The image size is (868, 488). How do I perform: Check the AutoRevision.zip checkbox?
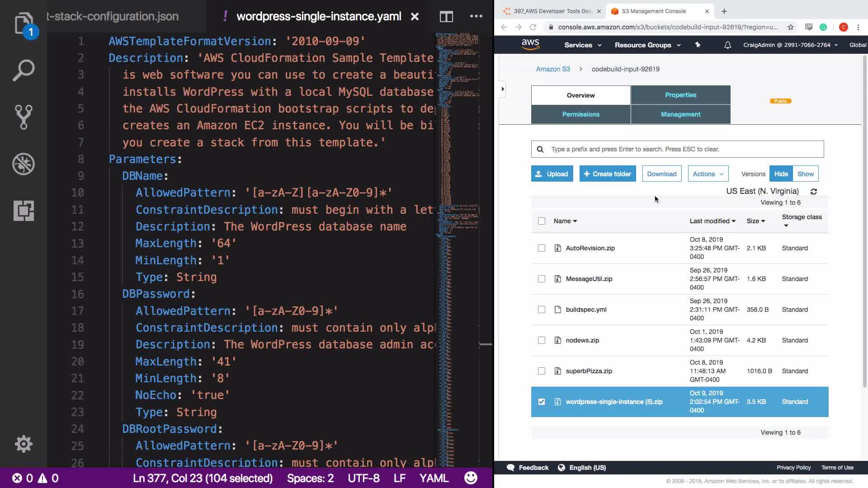[541, 248]
